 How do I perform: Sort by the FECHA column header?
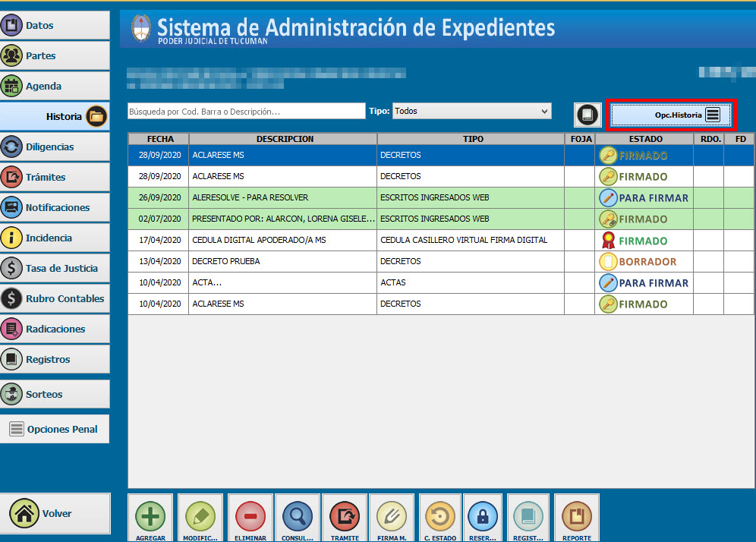tap(159, 139)
